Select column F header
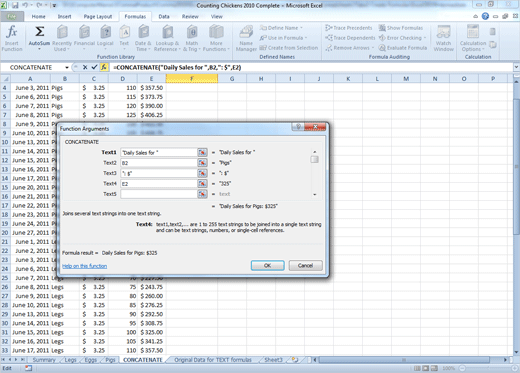This screenshot has height=373, width=520. (192, 79)
